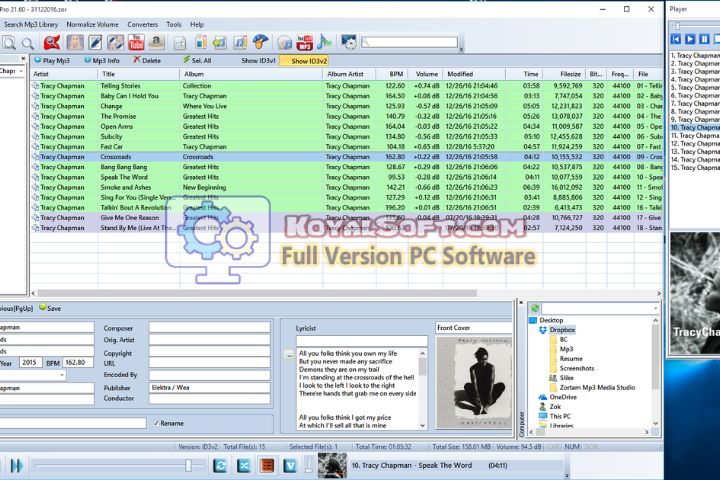Viewport: 720px width, 480px height.
Task: Open the folder path combo box dropdown
Action: tap(655, 308)
